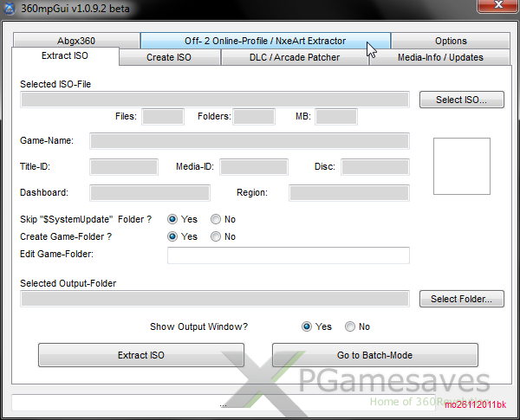Select Yes for Skip $SystemUpdate Folder
This screenshot has height=420, width=520.
172,219
